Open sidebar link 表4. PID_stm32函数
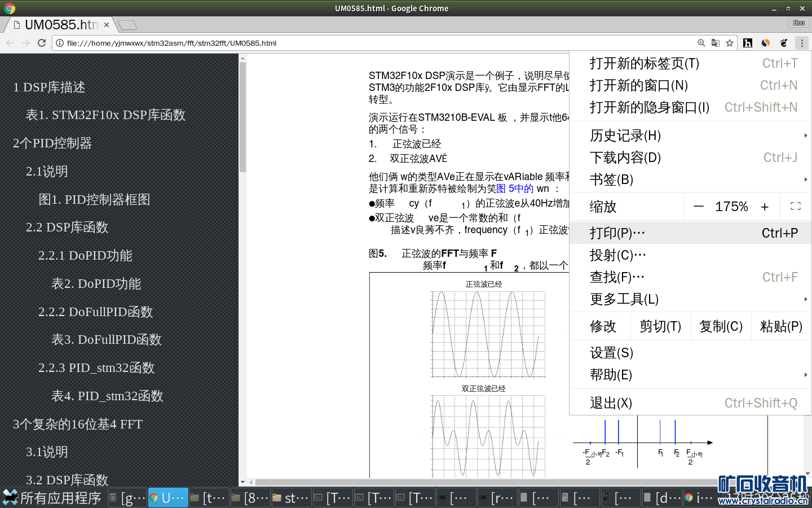Image resolution: width=812 pixels, height=508 pixels. coord(107,396)
